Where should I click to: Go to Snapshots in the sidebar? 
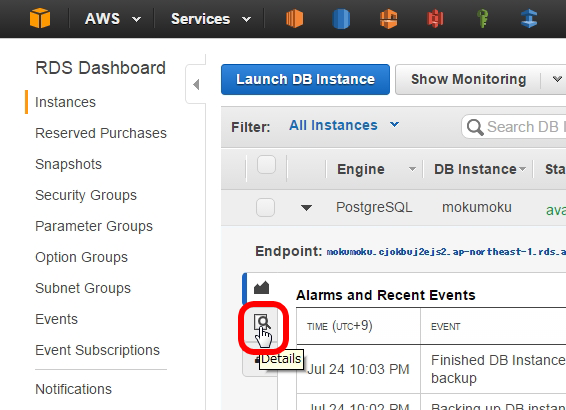(69, 164)
